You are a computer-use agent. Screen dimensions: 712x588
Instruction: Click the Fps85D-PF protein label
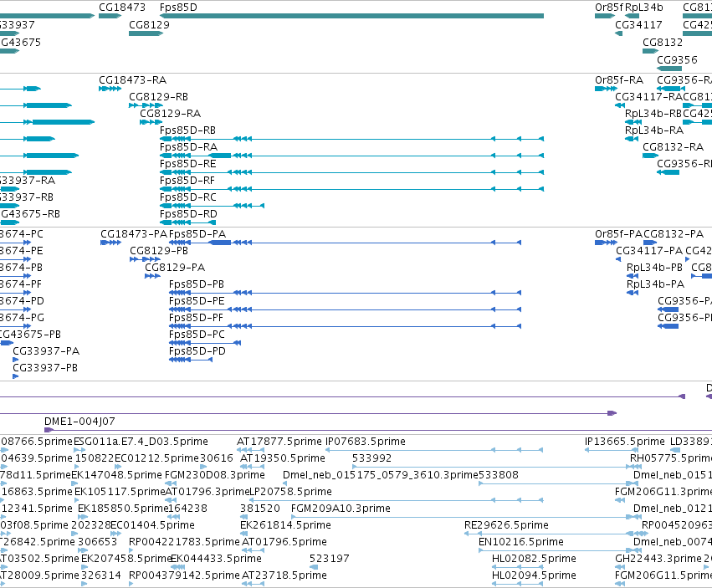196,318
